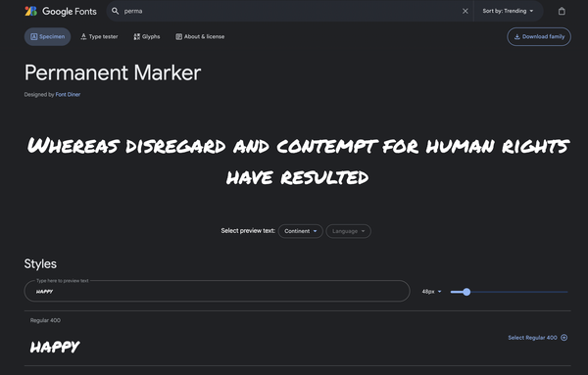This screenshot has height=375, width=588.
Task: Open the Glyphs tab
Action: (x=147, y=36)
